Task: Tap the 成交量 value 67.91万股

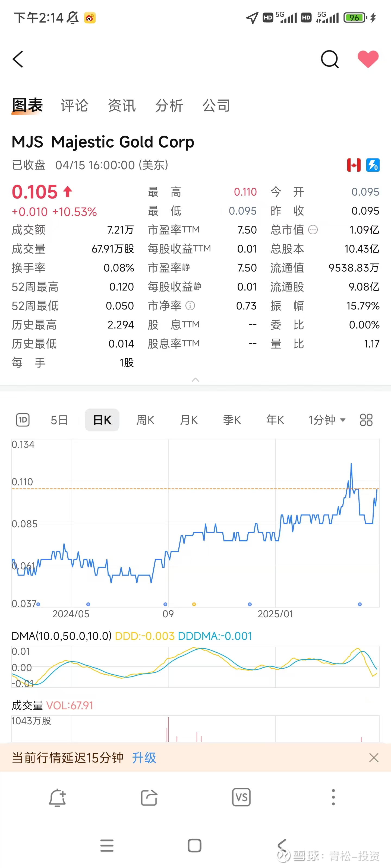Action: (113, 249)
